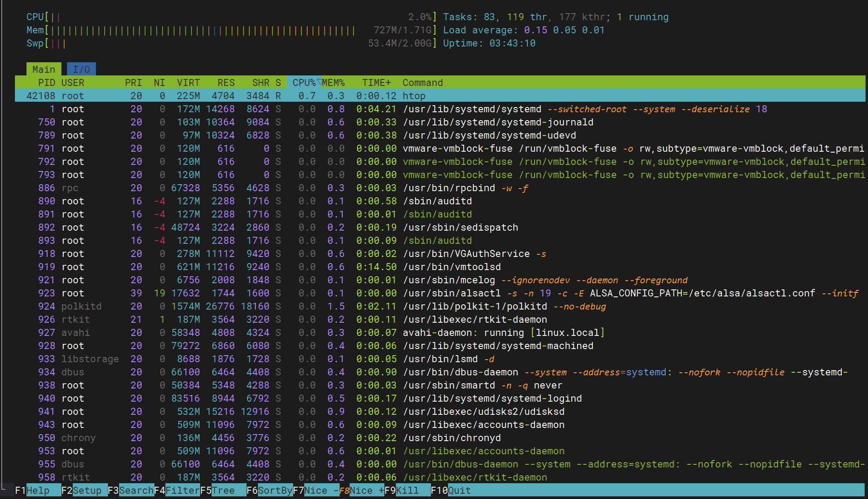Switch to the I/O tab

[81, 69]
